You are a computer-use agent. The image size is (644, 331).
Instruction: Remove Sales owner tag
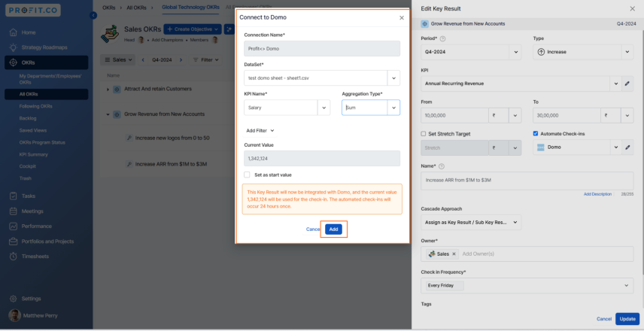pos(454,254)
